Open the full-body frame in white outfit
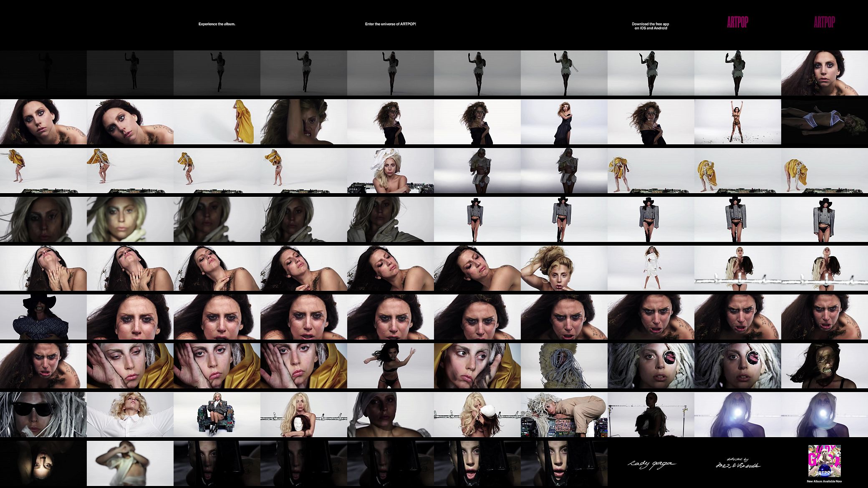Viewport: 868px width, 488px height. [651, 268]
